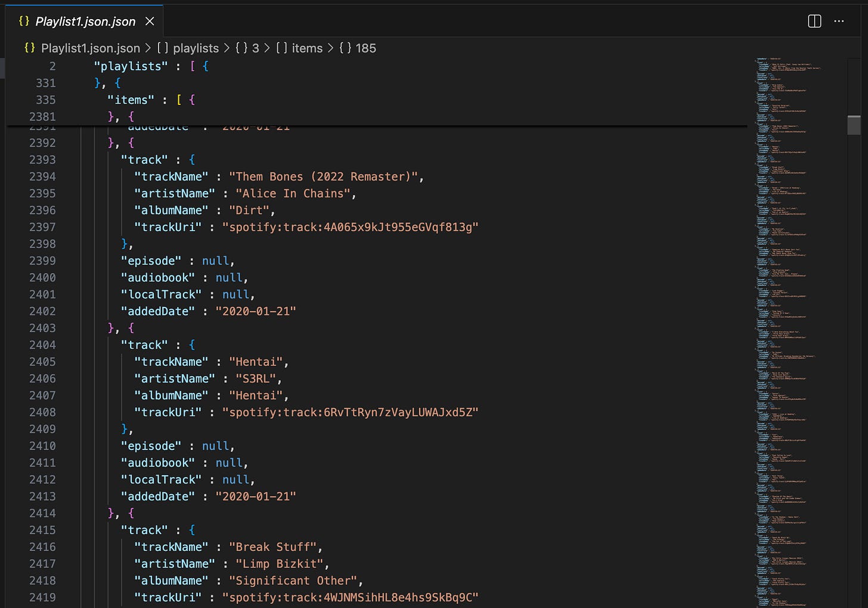868x608 pixels.
Task: Open the more actions ellipsis menu
Action: coord(839,21)
